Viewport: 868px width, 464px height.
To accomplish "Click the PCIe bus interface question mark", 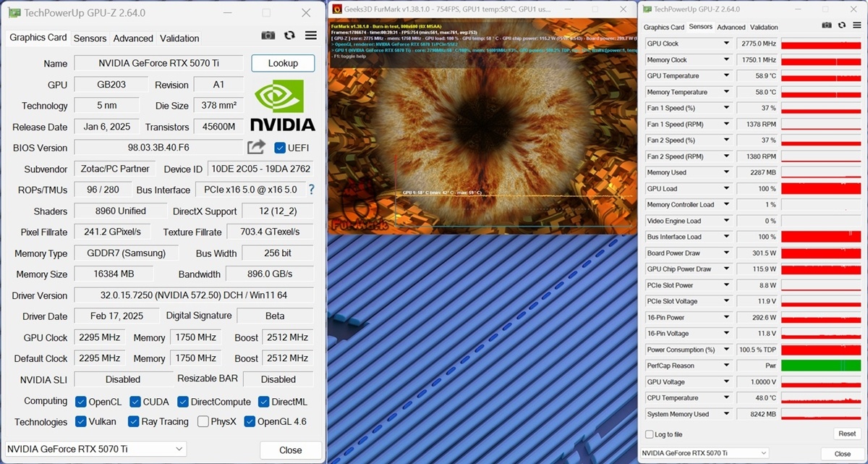I will click(312, 190).
